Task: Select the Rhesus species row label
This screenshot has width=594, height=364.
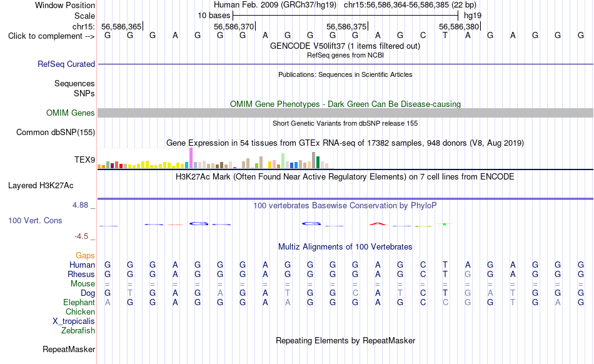Action: [81, 274]
